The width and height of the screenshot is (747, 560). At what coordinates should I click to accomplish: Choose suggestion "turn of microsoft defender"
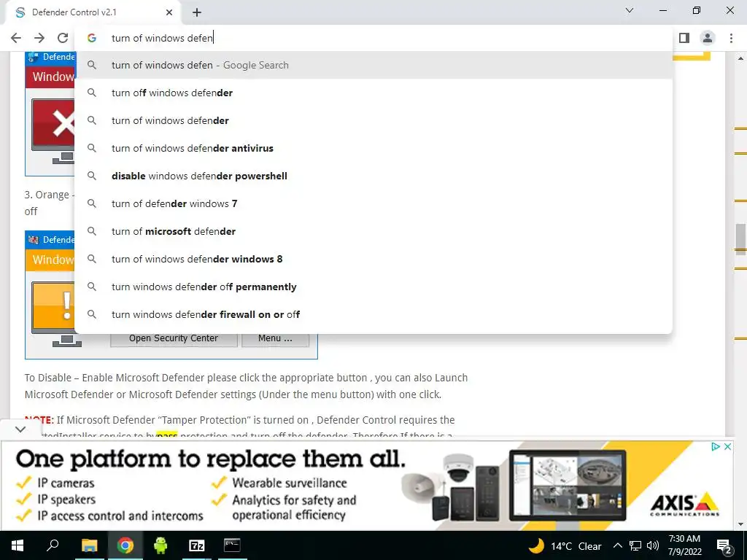374,231
